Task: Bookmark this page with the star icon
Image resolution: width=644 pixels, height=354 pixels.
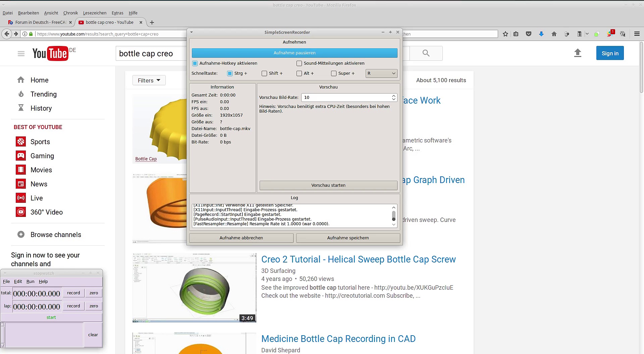Action: (x=505, y=34)
